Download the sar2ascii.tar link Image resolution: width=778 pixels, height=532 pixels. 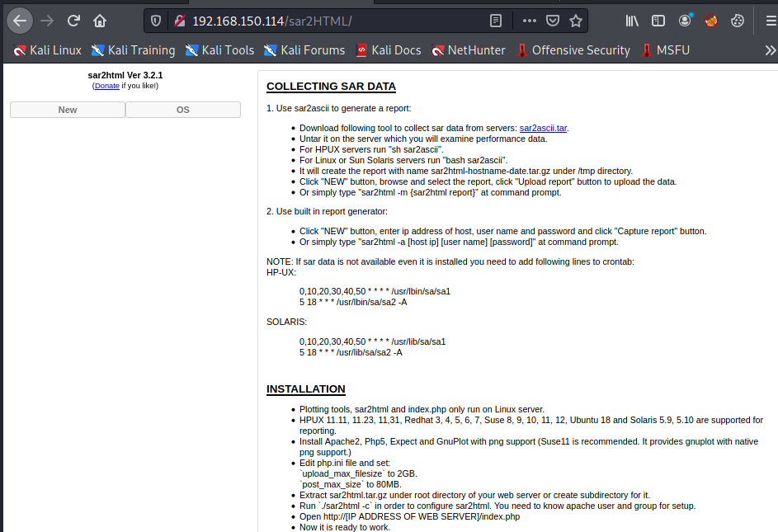pos(543,128)
